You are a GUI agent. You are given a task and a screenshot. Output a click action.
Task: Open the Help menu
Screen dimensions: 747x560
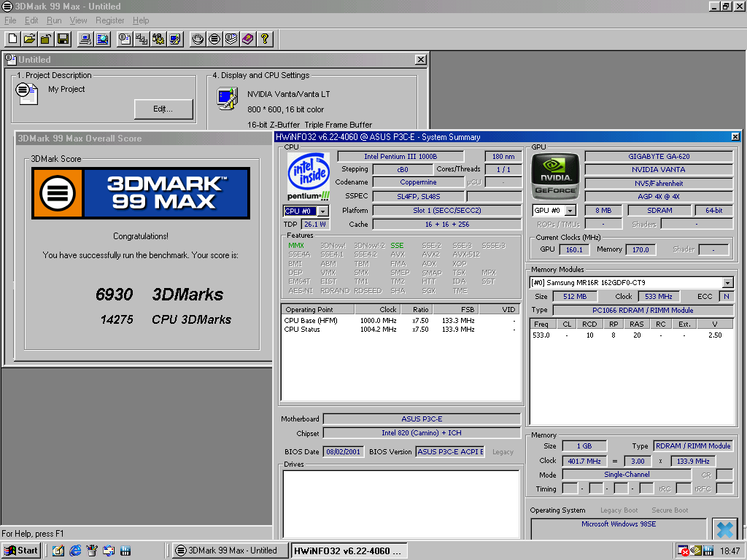pos(141,20)
